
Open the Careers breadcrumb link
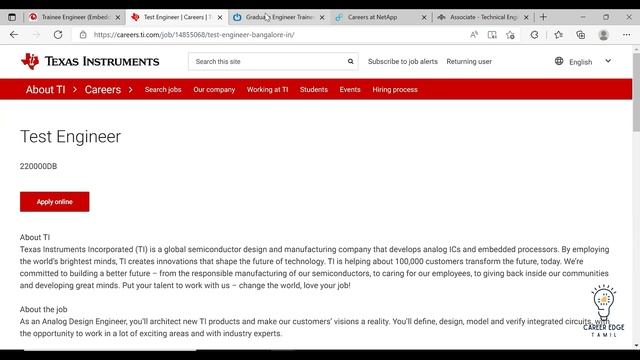[x=103, y=89]
